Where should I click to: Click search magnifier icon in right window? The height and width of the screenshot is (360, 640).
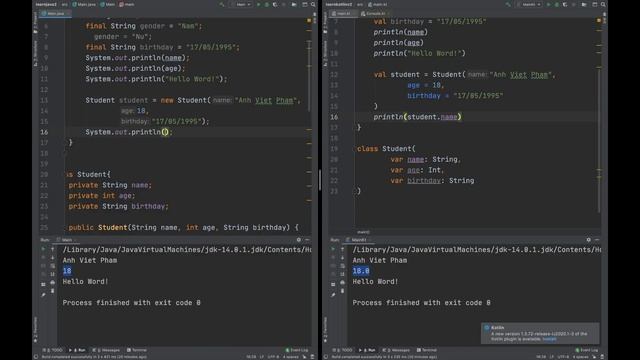(x=603, y=4)
